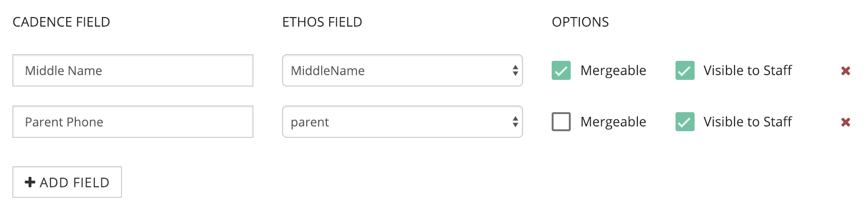The width and height of the screenshot is (868, 212).
Task: Click the plus icon on Add Field
Action: (30, 182)
